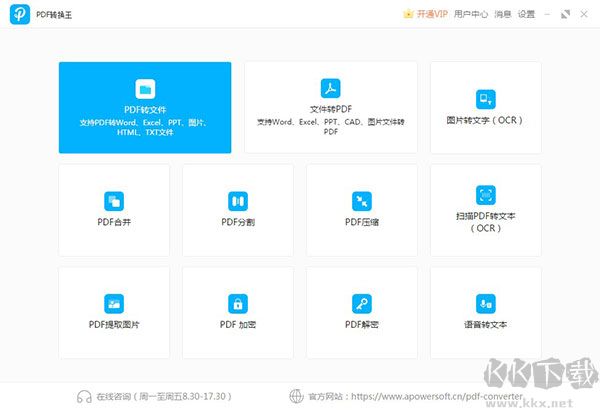Click the PDF 加密 label
600x410 pixels.
click(238, 325)
